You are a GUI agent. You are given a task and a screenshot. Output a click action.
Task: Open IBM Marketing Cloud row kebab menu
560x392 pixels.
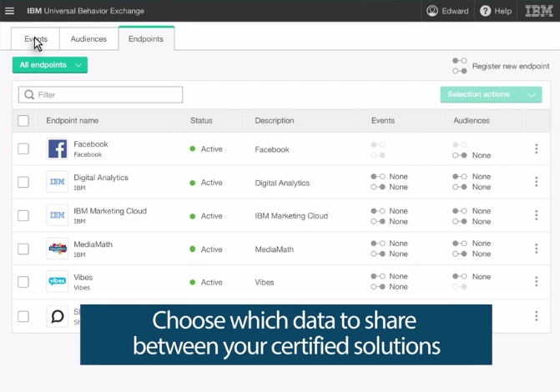pos(536,215)
